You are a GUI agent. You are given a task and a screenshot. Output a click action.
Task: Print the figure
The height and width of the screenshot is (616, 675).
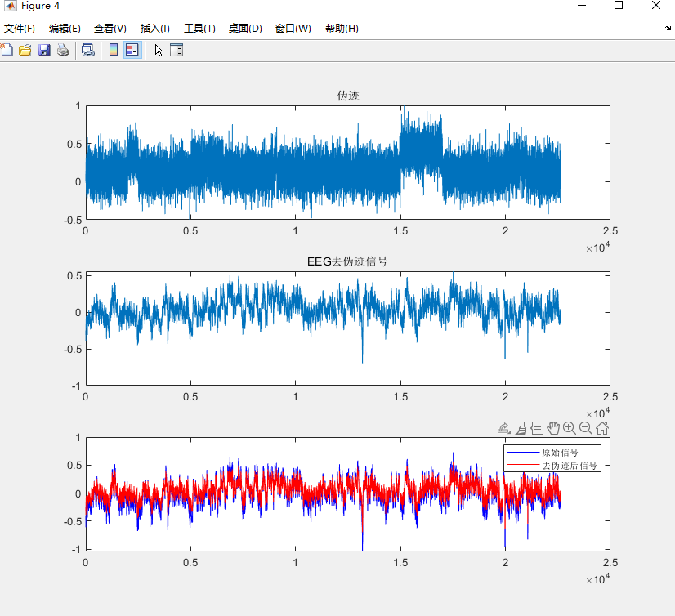tap(63, 49)
